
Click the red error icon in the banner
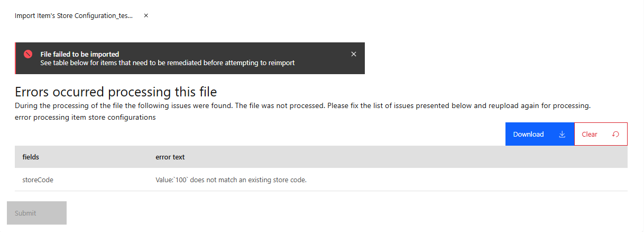tap(28, 54)
